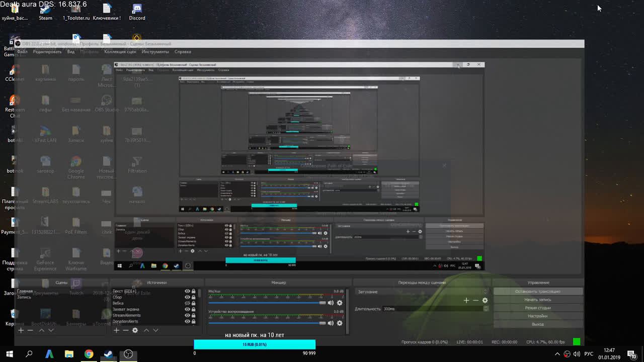
Task: Hide the StreamElements source
Action: 187,315
